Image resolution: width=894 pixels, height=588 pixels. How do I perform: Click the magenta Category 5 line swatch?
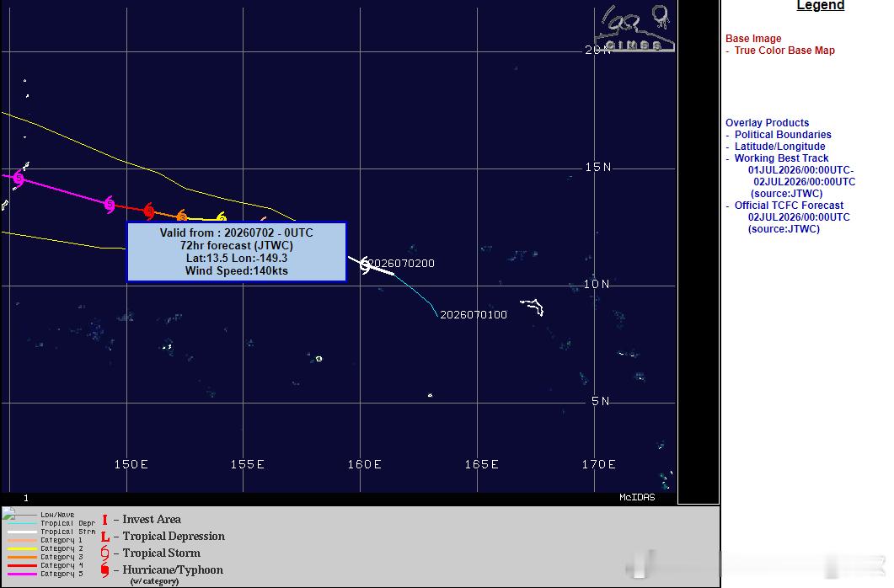tap(22, 574)
